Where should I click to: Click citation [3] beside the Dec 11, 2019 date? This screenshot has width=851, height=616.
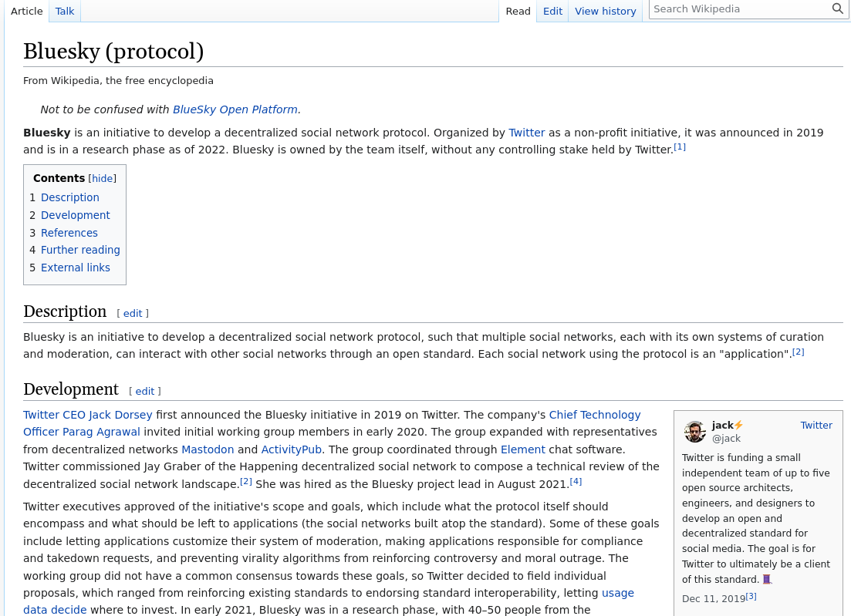[751, 596]
